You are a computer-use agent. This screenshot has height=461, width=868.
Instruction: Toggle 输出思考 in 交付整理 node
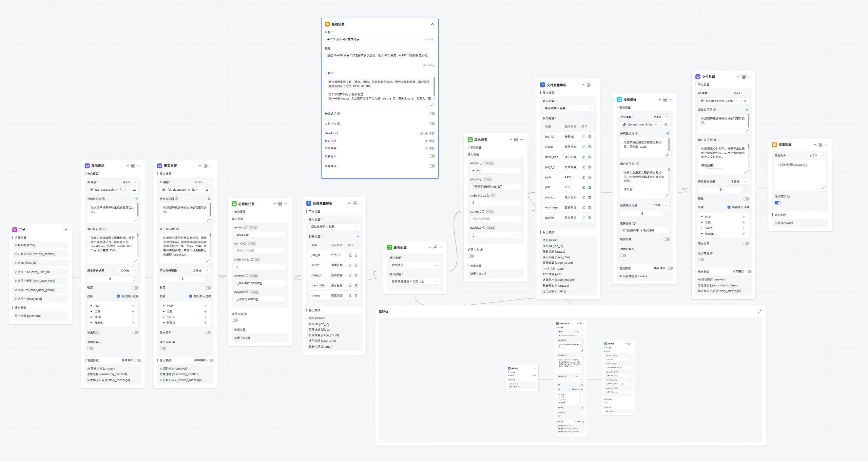(746, 243)
